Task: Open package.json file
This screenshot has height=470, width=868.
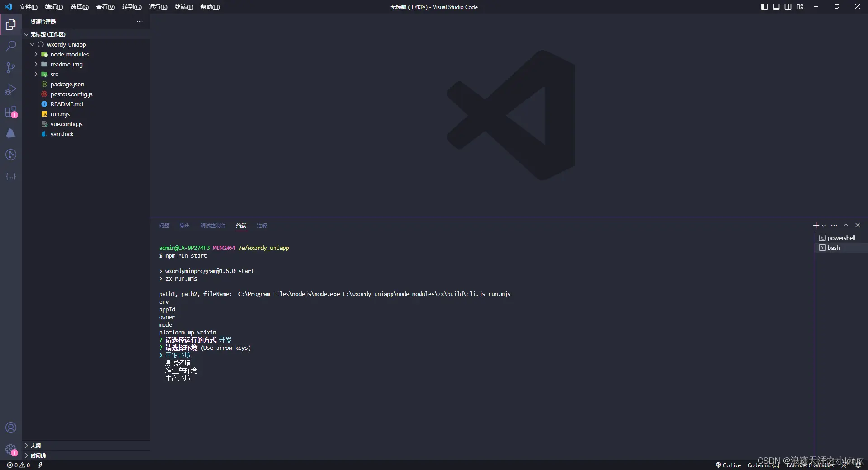Action: point(86,84)
